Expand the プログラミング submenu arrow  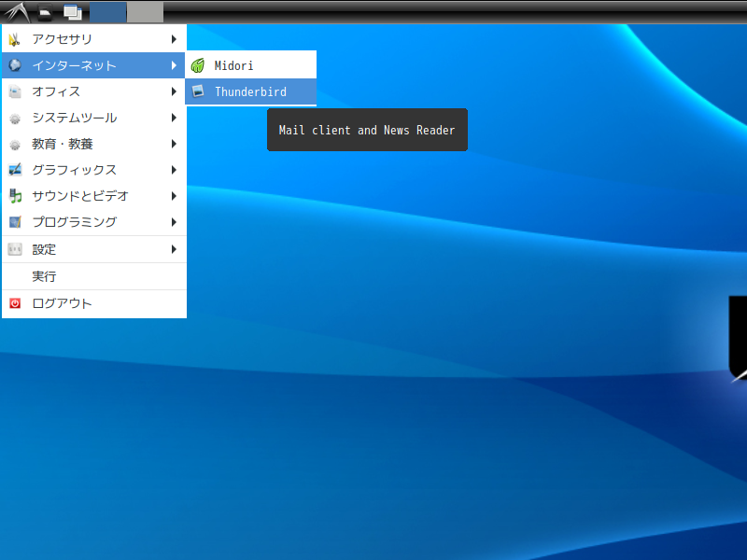[174, 222]
